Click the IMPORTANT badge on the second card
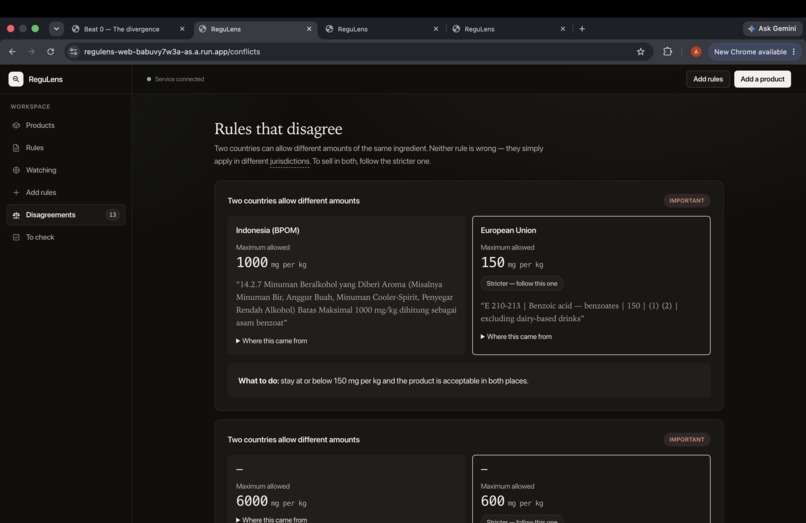 point(687,440)
